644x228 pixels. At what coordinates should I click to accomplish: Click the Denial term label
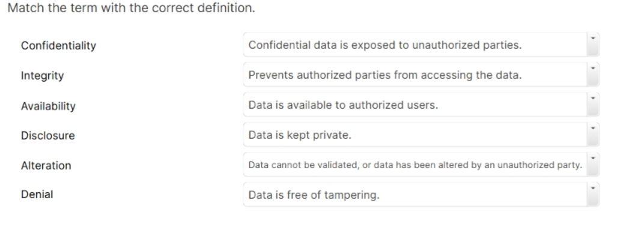point(37,194)
